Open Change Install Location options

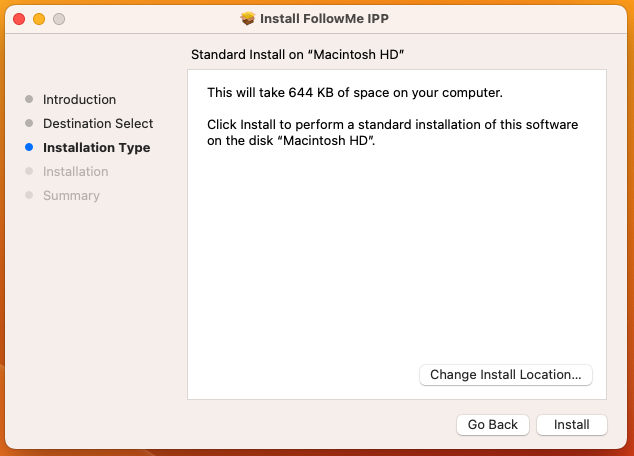[506, 375]
